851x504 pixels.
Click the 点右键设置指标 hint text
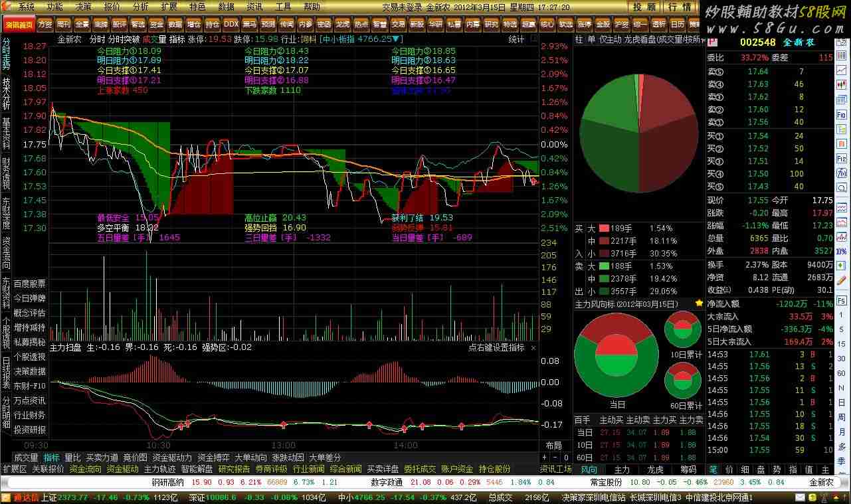(x=496, y=347)
